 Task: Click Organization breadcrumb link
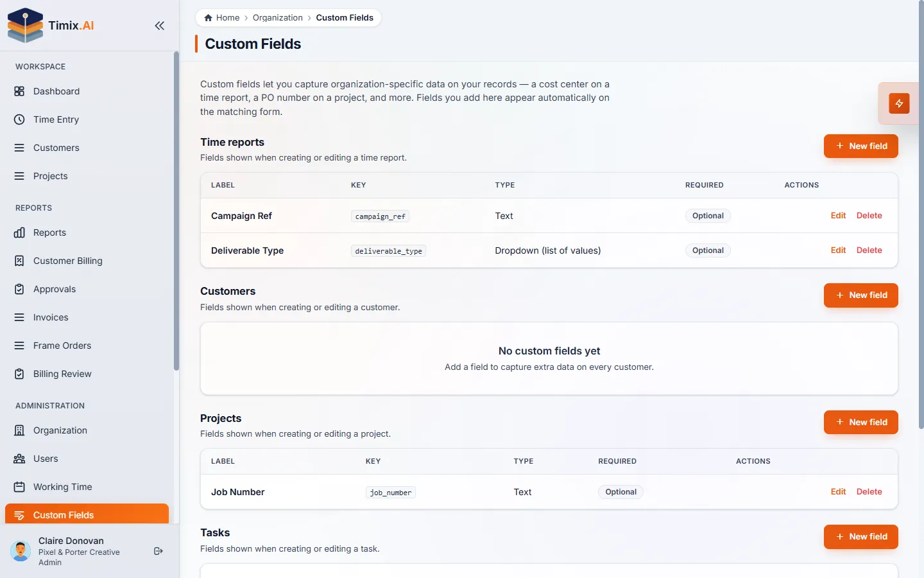278,18
